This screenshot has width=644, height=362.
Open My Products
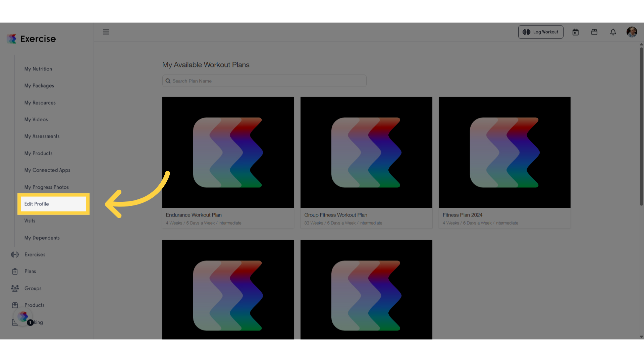click(x=38, y=154)
